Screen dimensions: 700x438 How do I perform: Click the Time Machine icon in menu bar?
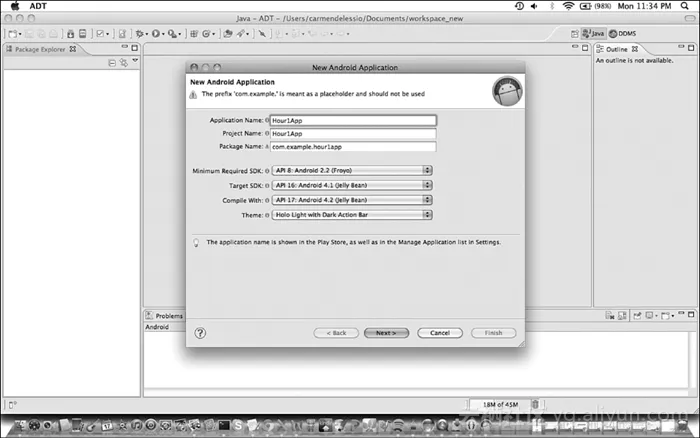coord(519,6)
